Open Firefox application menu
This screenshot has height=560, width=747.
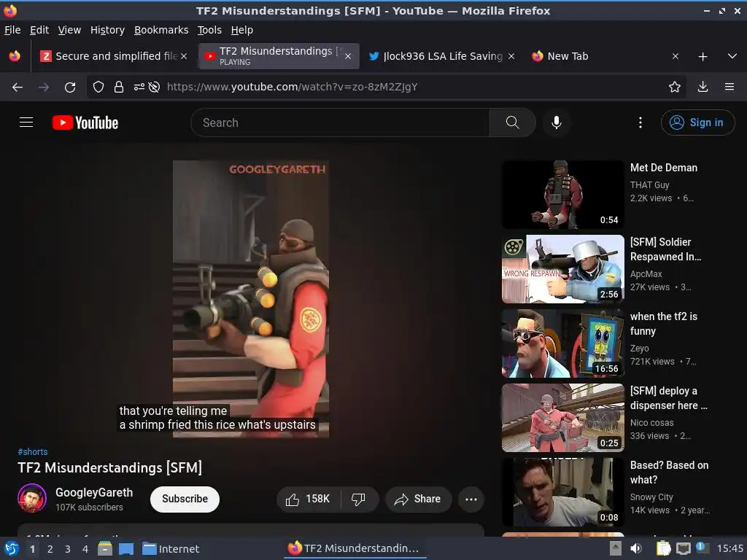[x=729, y=87]
